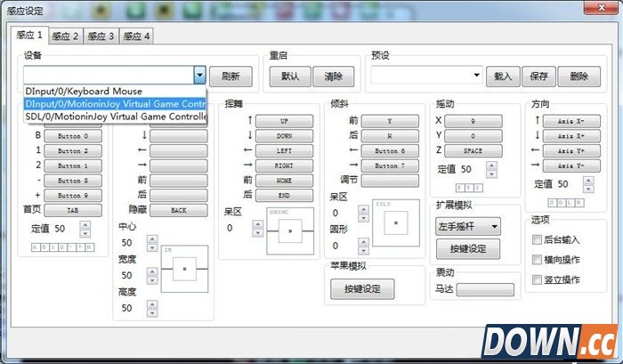The width and height of the screenshot is (623, 364).
Task: Click the 方向 up mapping Axis X-
Action: [x=571, y=121]
